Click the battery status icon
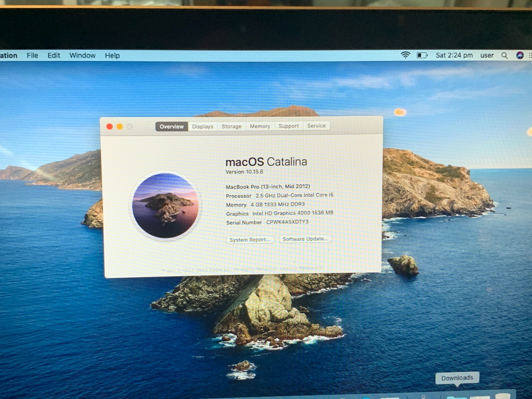This screenshot has height=399, width=532. coord(422,55)
